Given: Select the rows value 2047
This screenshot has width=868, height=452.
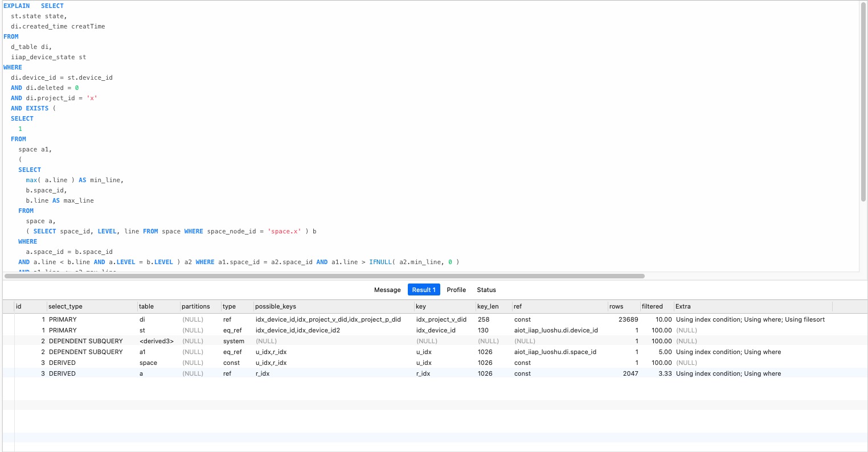Looking at the screenshot, I should (630, 373).
